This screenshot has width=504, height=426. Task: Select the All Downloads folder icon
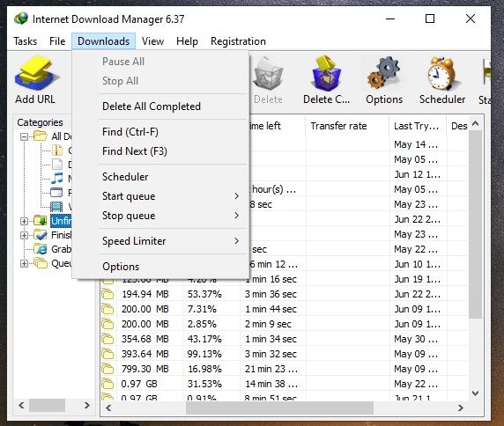click(41, 136)
